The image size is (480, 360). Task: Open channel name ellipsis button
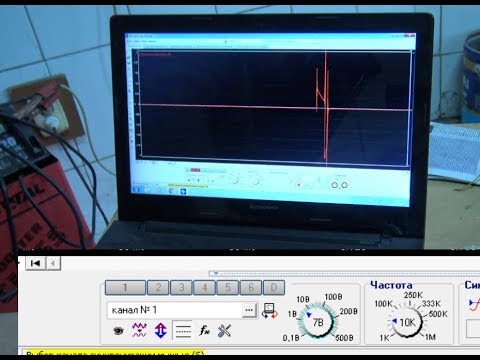249,310
